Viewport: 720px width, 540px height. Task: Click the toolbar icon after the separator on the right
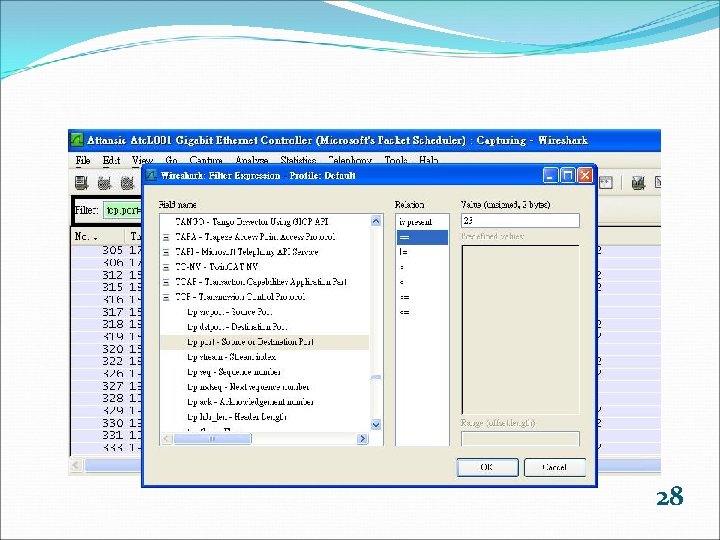tap(638, 183)
